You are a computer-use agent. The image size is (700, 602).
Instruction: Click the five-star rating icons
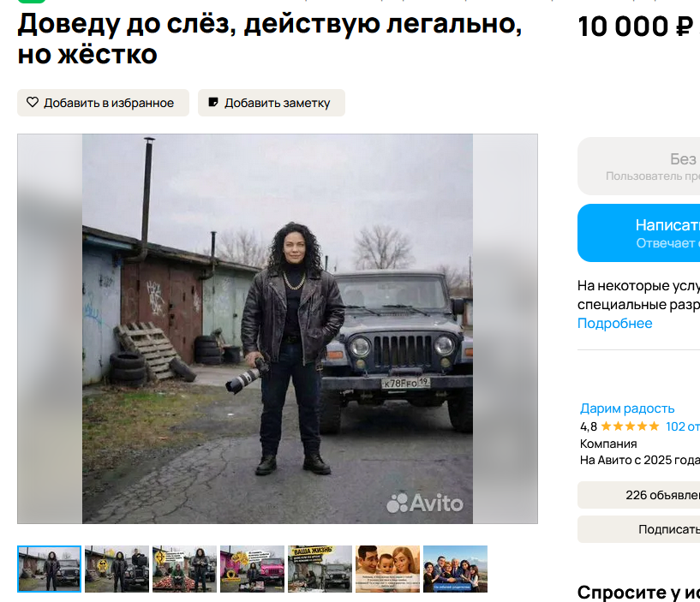tap(630, 426)
